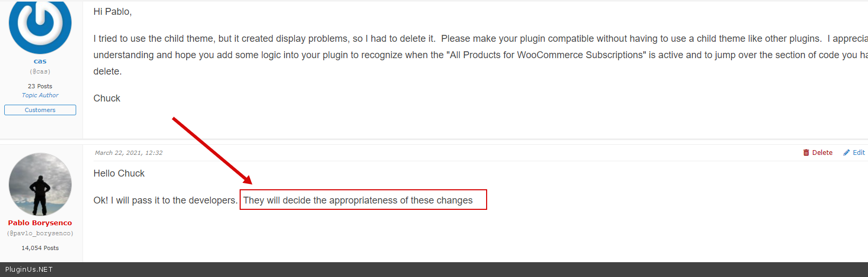Click the red-boxed "They will decide" sentence
The width and height of the screenshot is (868, 277).
358,200
